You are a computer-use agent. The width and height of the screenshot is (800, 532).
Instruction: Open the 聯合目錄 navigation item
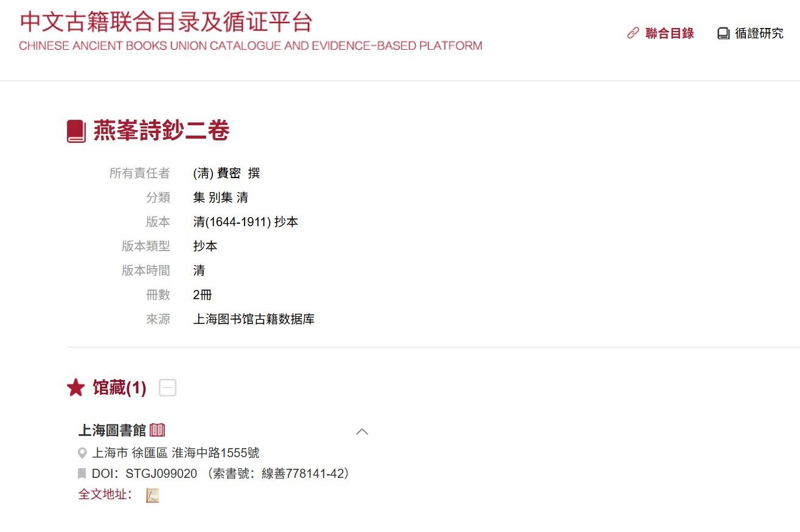669,33
